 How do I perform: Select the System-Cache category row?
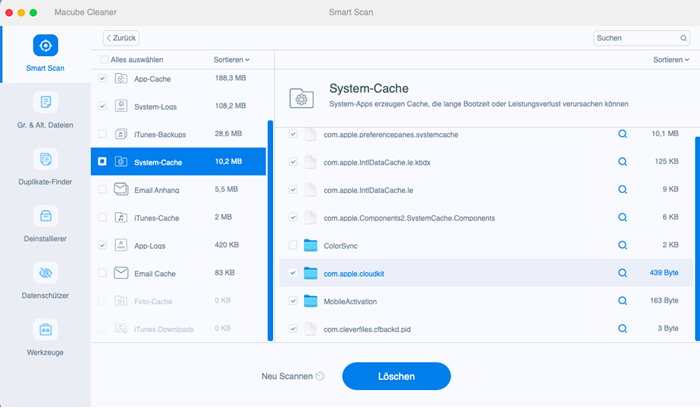point(178,161)
